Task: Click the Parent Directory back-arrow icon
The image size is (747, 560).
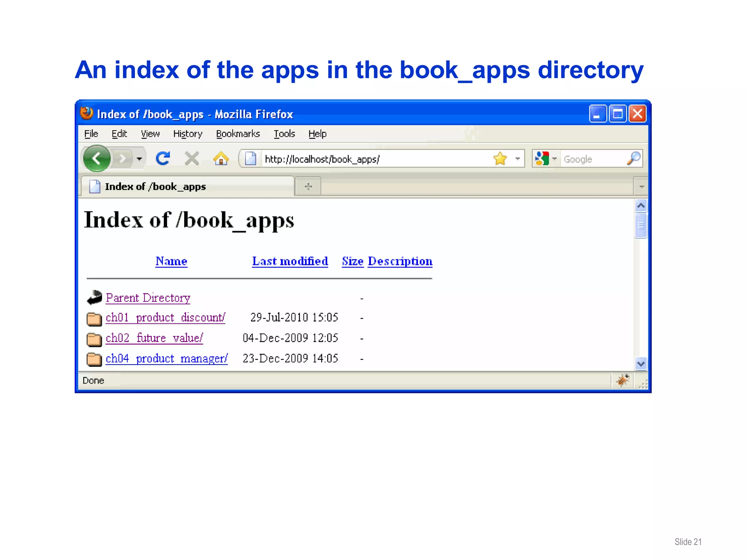Action: [x=94, y=297]
